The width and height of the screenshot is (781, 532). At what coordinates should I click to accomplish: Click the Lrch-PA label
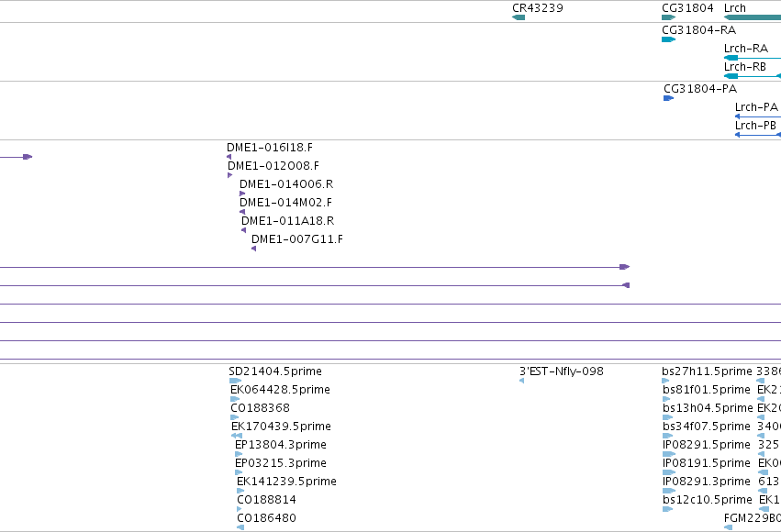click(x=756, y=107)
